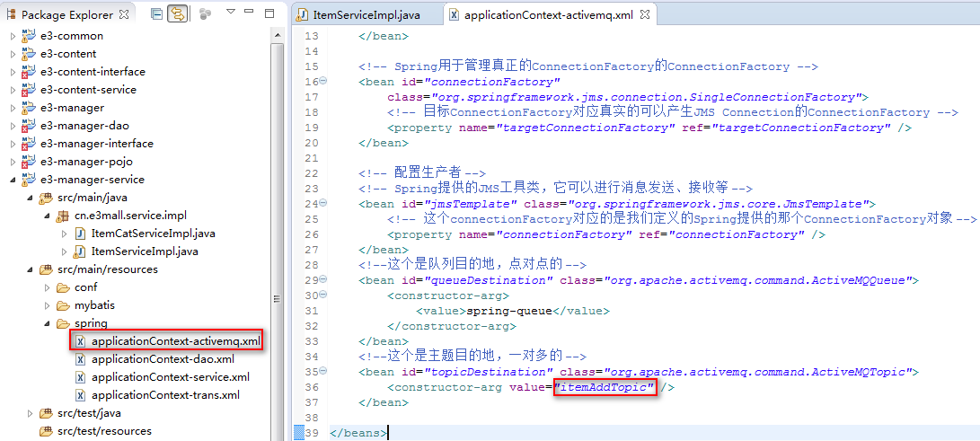Click the spring-queue value text

[x=510, y=311]
